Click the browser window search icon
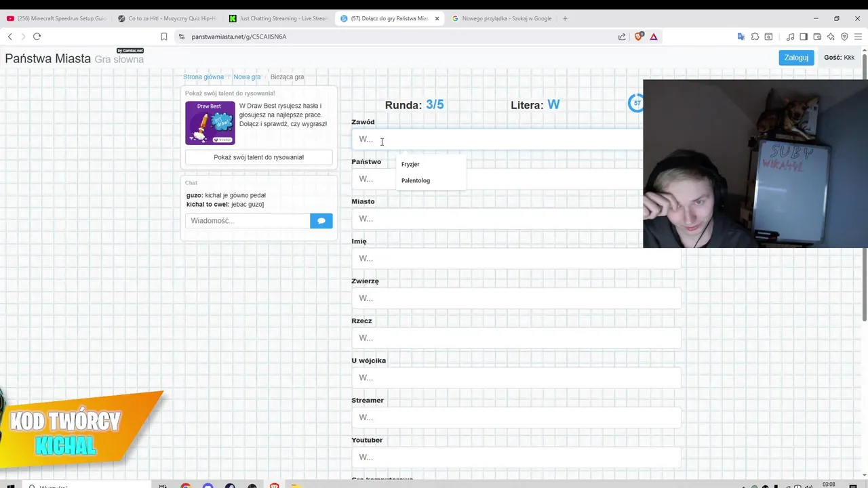The height and width of the screenshot is (488, 868). (x=768, y=37)
